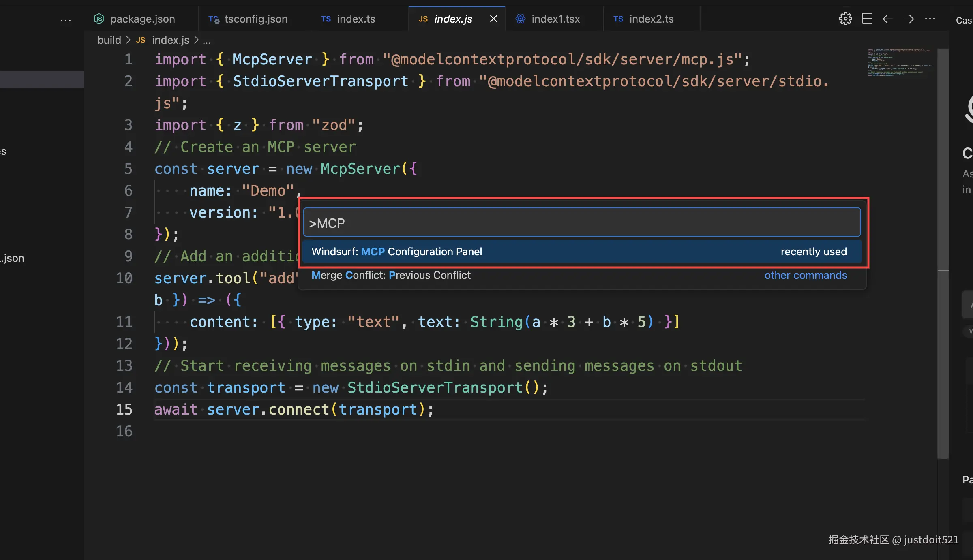Click the 'other commands' link
The image size is (973, 560).
pyautogui.click(x=805, y=275)
